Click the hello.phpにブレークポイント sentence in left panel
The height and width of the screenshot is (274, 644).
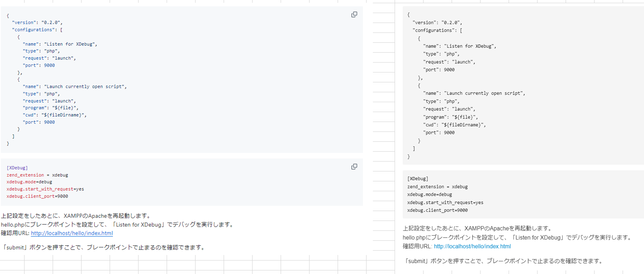coord(118,225)
